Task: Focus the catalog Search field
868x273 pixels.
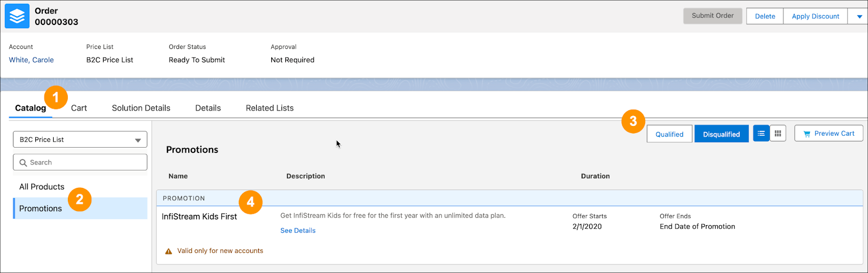Action: (80, 162)
